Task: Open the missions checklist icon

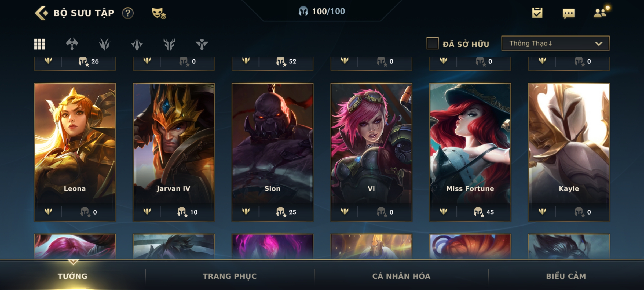Action: coord(537,13)
